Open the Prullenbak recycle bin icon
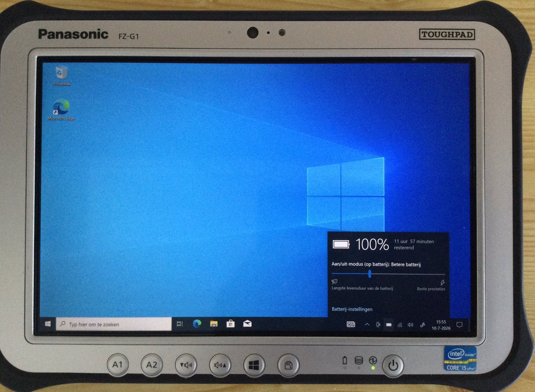 [62, 75]
